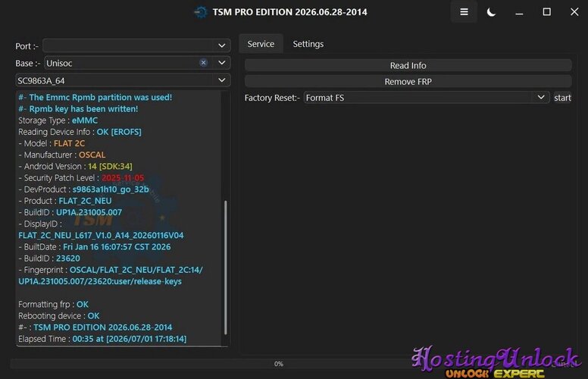
Task: Expand the Port dropdown arrow
Action: point(221,45)
